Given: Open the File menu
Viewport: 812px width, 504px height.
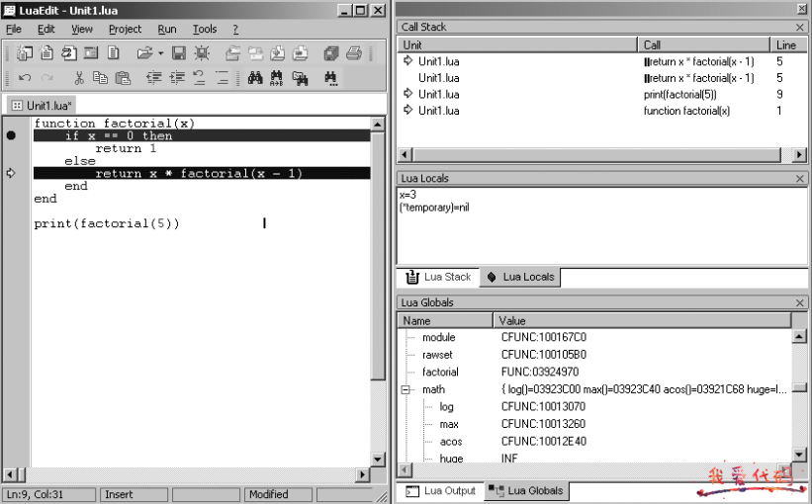Looking at the screenshot, I should click(14, 29).
